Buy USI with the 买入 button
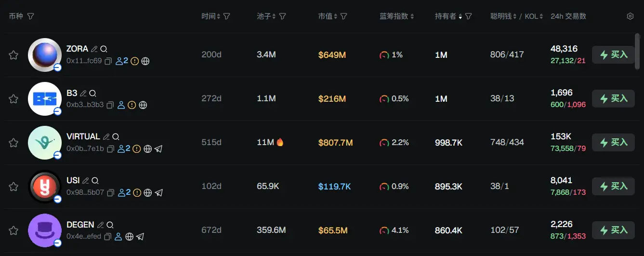 613,187
